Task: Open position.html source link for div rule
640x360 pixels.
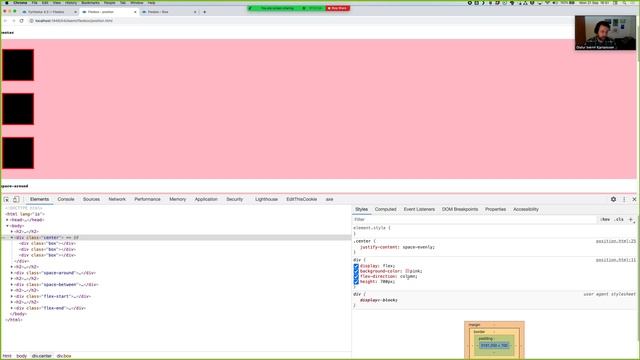Action: 616,260
